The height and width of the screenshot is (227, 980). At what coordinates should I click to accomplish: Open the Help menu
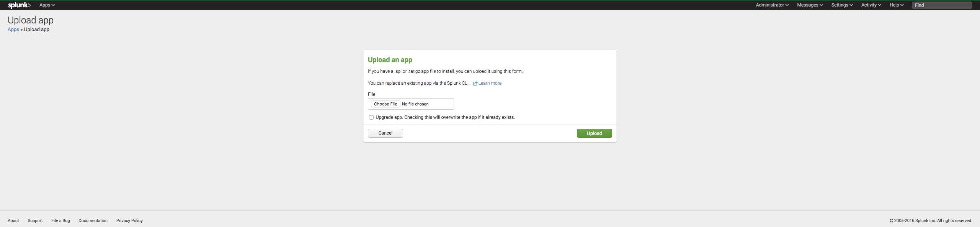(896, 5)
